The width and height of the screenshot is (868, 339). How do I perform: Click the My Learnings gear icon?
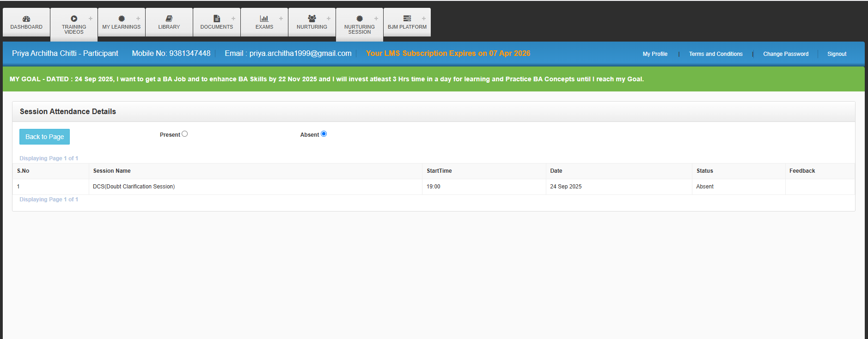pyautogui.click(x=122, y=19)
